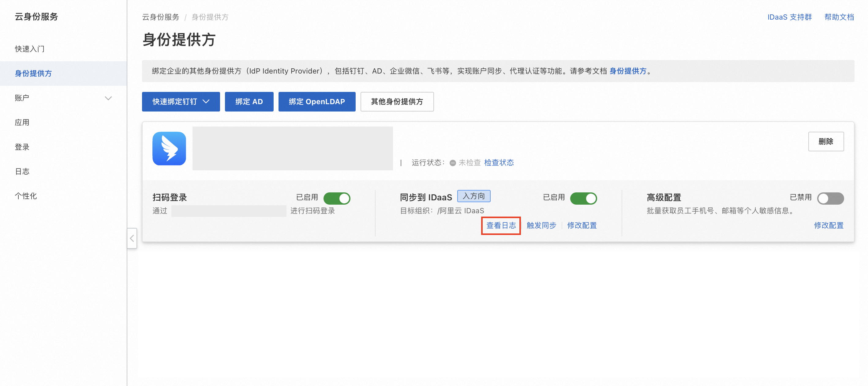
Task: Click the DingTalk provider logo icon
Action: [x=169, y=149]
